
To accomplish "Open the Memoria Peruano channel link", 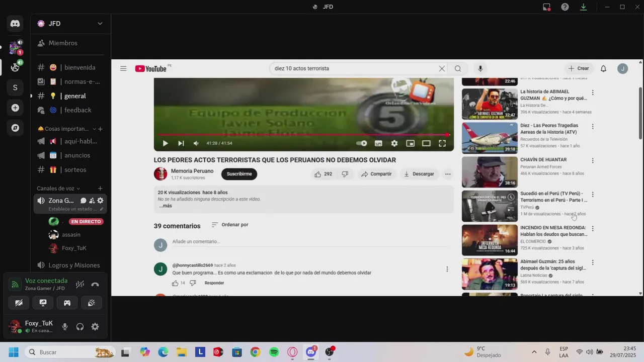I will 192,171.
